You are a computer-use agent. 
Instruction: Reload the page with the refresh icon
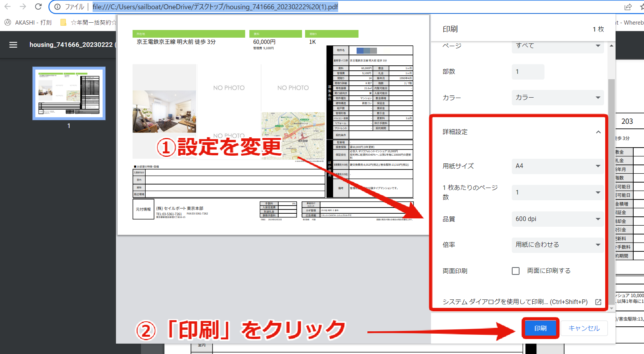38,7
